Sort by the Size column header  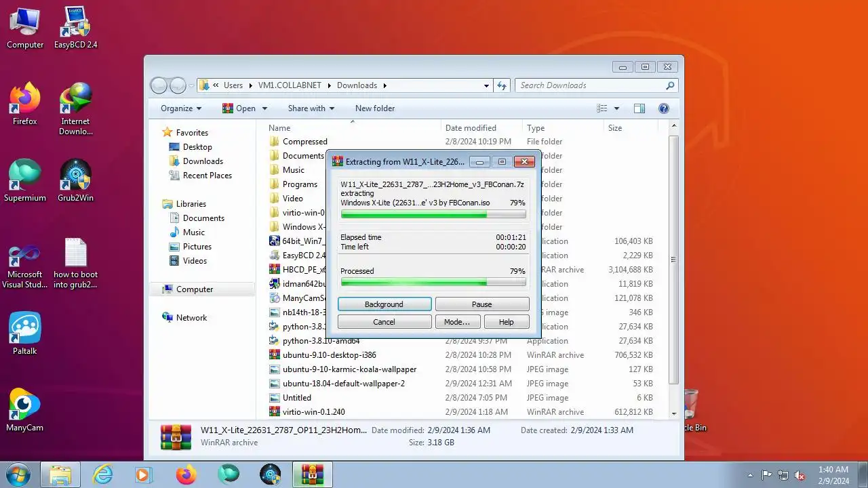coord(631,128)
